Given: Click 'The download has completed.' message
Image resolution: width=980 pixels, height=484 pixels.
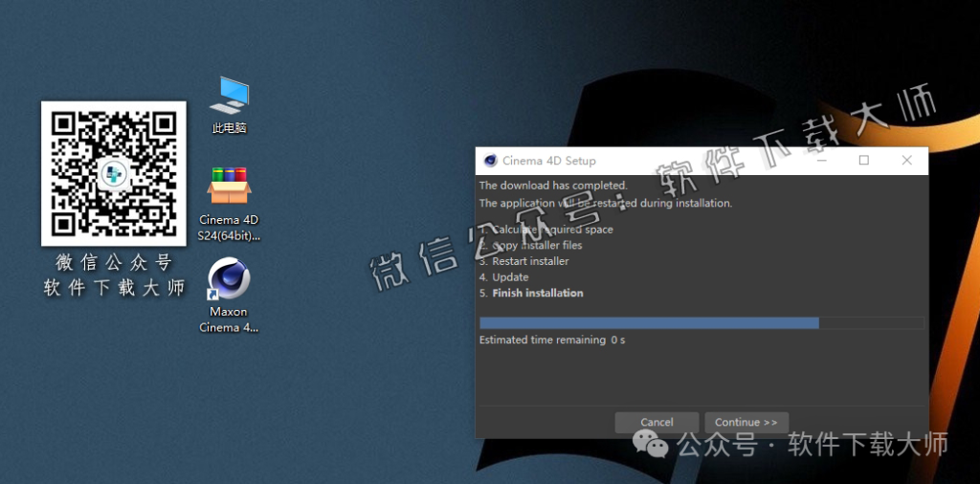Looking at the screenshot, I should tap(552, 186).
